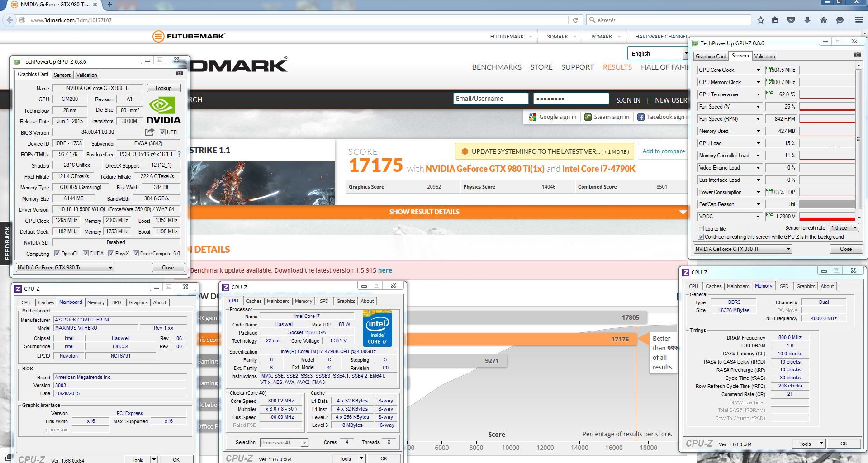868x463 pixels.
Task: Open the Validation tab in the GPU-Z Sensors window
Action: coord(764,57)
